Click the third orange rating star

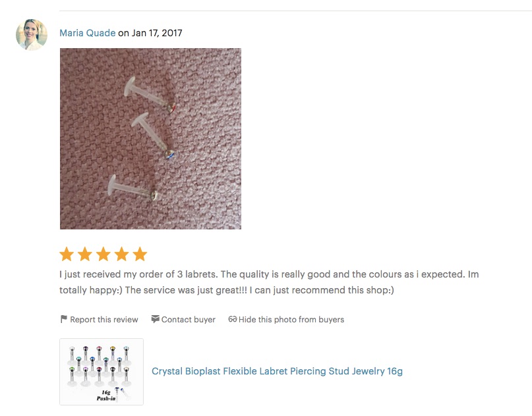(103, 254)
